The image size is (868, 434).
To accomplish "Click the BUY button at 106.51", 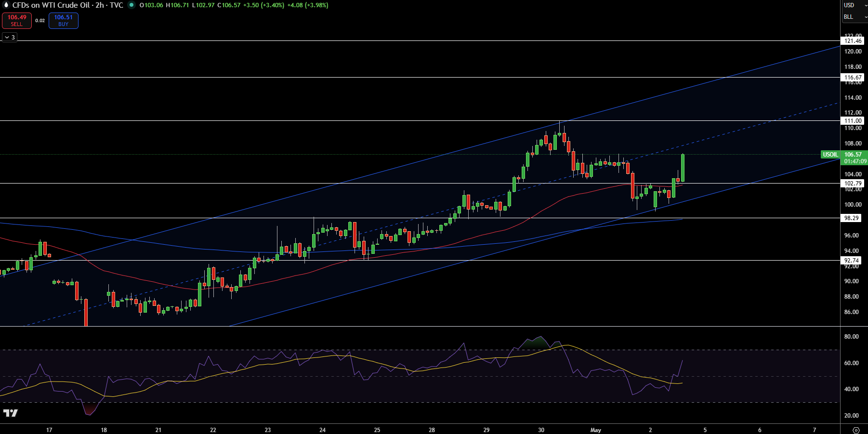I will 64,20.
